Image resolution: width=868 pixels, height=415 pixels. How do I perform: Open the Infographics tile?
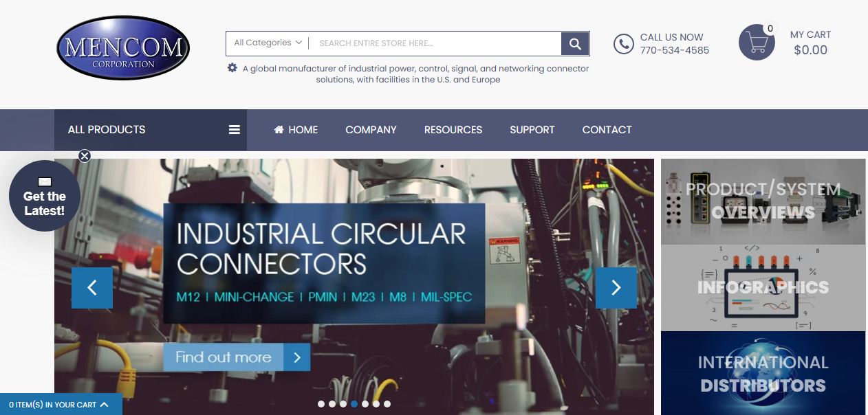point(763,288)
